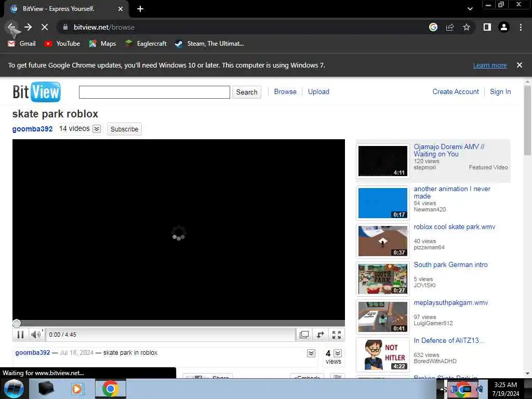Open the Eaglercraft bookmark

(146, 44)
